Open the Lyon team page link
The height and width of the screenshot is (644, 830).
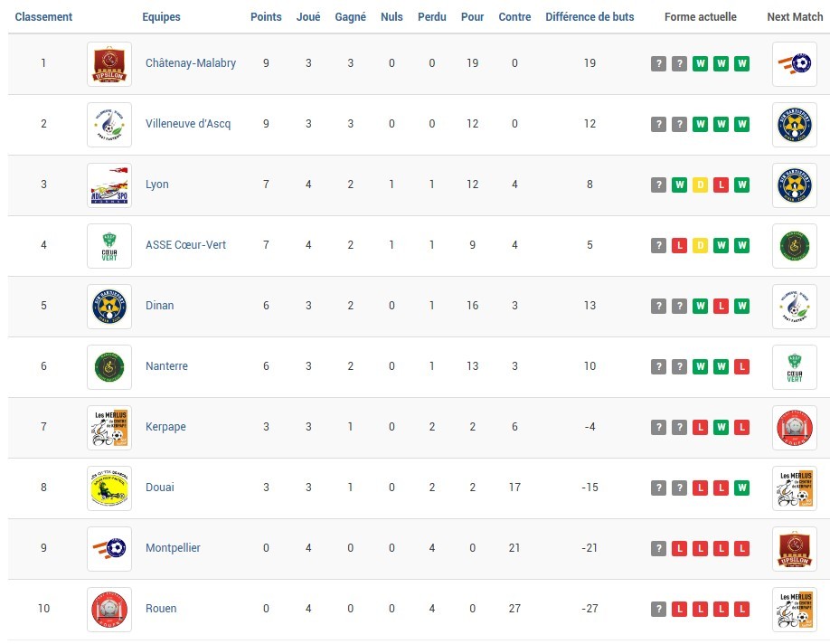(157, 185)
